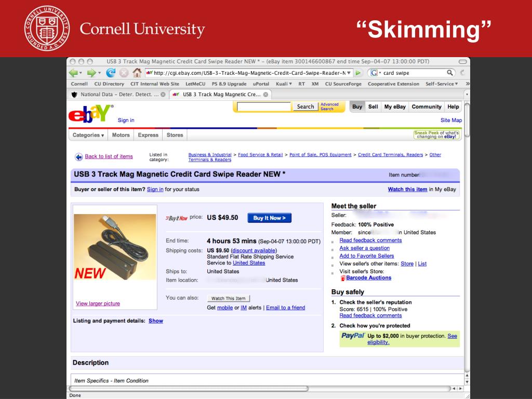
Task: Click the stop loading icon
Action: (124, 73)
